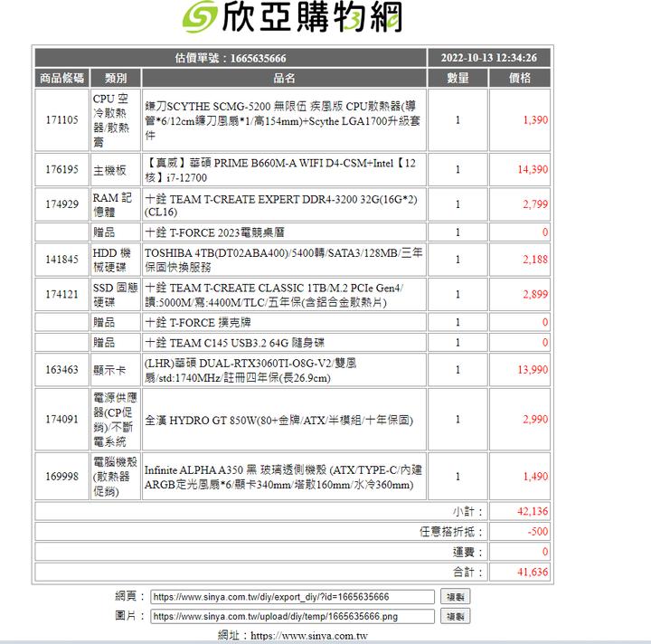The height and width of the screenshot is (644, 651).
Task: Click the 數量 column header
Action: [x=458, y=78]
